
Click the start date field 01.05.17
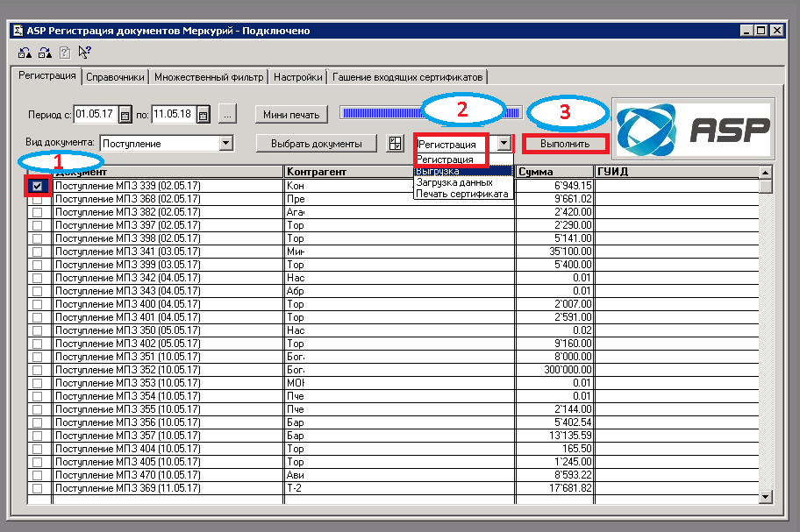tap(96, 114)
